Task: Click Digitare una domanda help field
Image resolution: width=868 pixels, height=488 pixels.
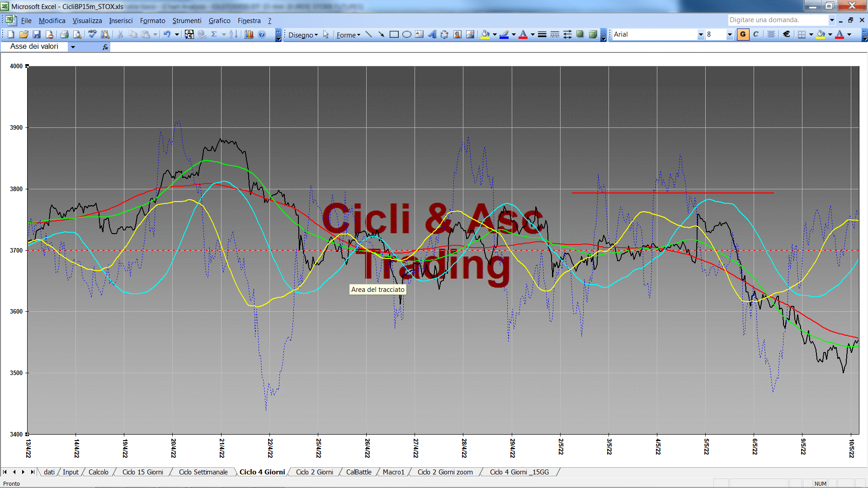Action: click(x=778, y=20)
